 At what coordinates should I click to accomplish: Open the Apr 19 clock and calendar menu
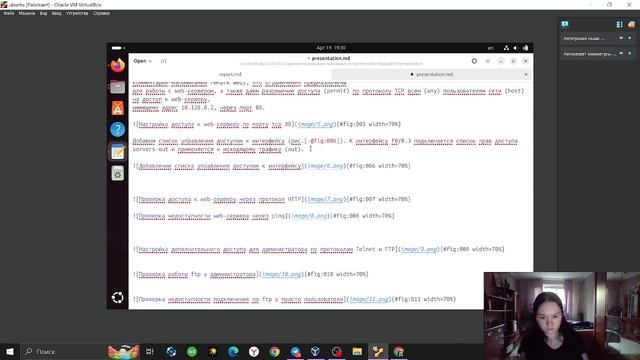click(x=331, y=48)
